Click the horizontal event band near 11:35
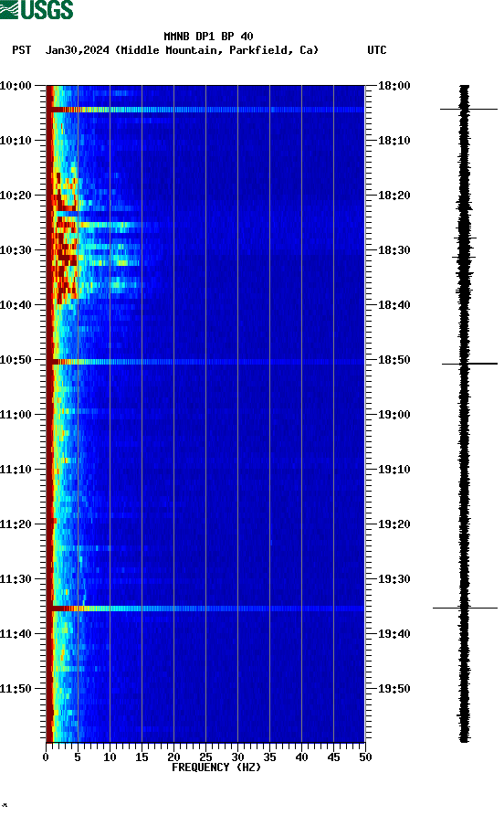Screen dimensions: 504x815 (x=205, y=609)
